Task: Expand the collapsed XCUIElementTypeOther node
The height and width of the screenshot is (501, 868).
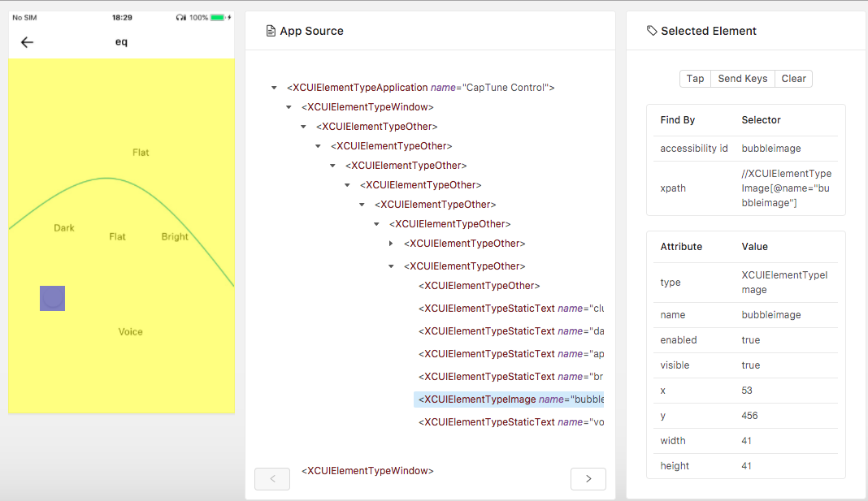Action: pyautogui.click(x=391, y=243)
